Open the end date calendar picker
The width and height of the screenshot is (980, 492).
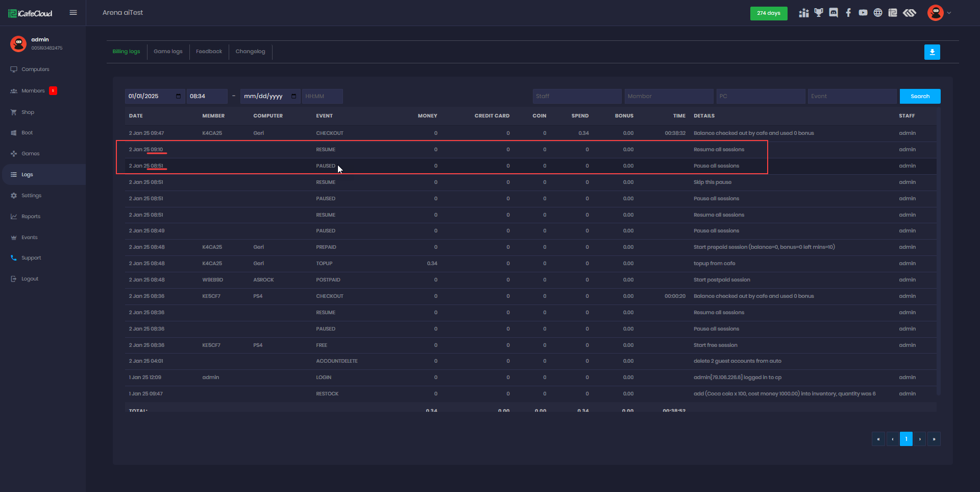[293, 96]
